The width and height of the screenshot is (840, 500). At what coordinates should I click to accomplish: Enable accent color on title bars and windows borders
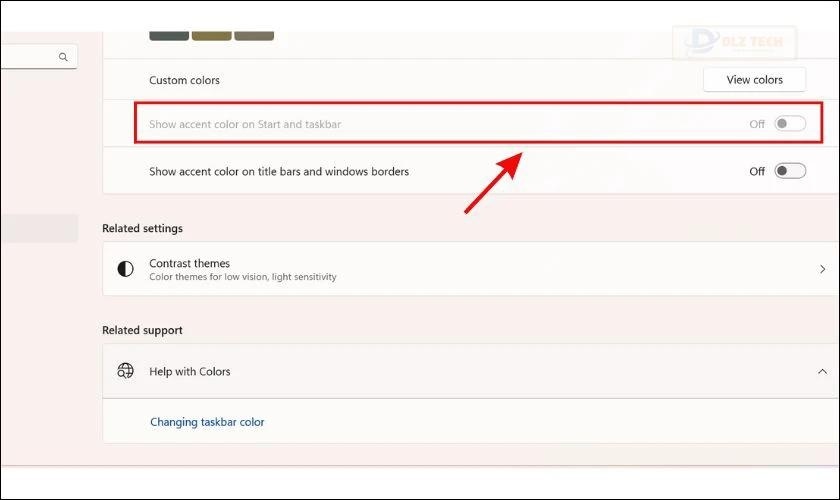[x=789, y=171]
